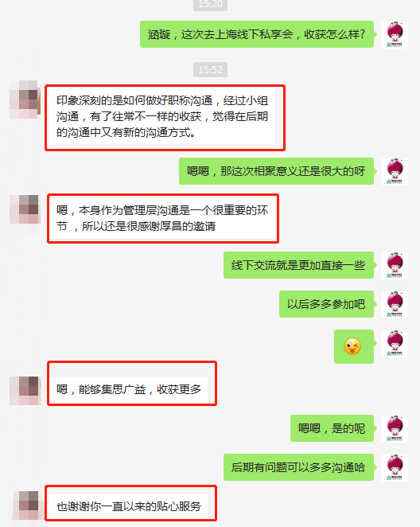Select the 15:52 timestamp label
This screenshot has width=420, height=527.
pos(210,69)
